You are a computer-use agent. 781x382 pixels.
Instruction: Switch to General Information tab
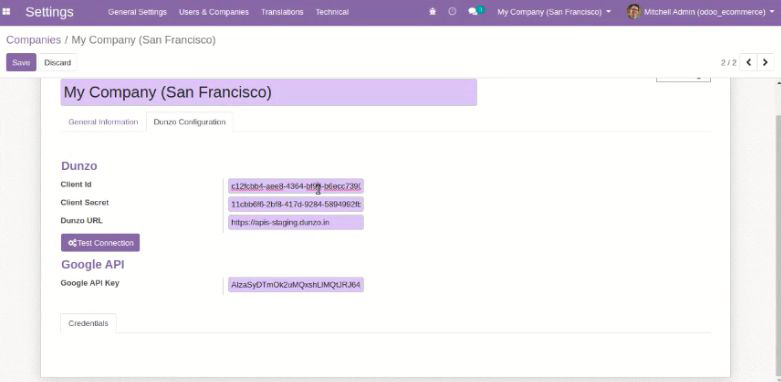(103, 122)
